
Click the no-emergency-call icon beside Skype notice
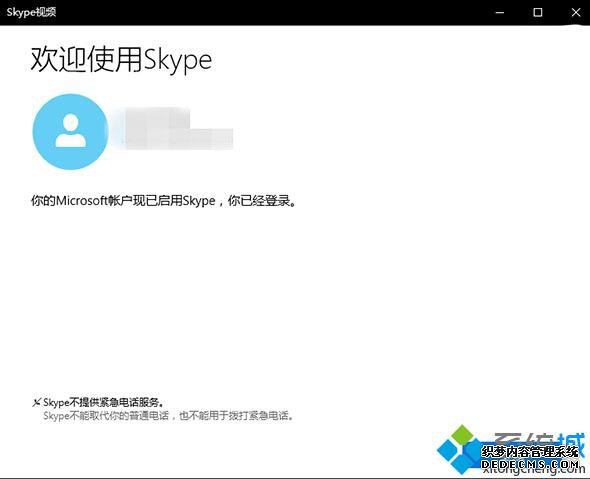(36, 403)
